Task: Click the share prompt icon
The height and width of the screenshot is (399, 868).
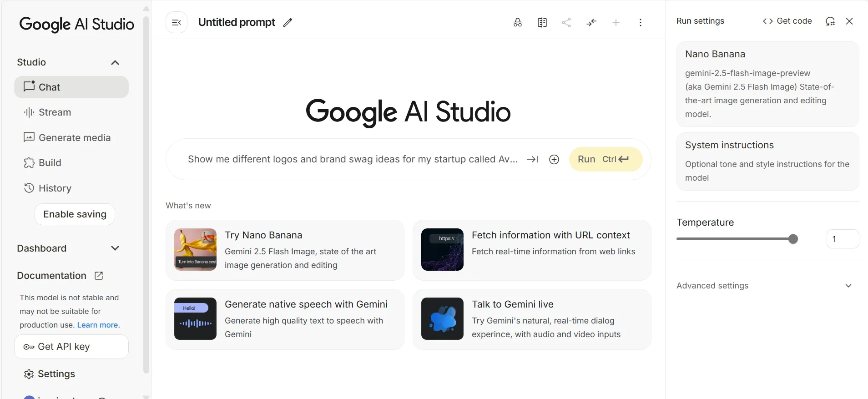Action: coord(566,22)
